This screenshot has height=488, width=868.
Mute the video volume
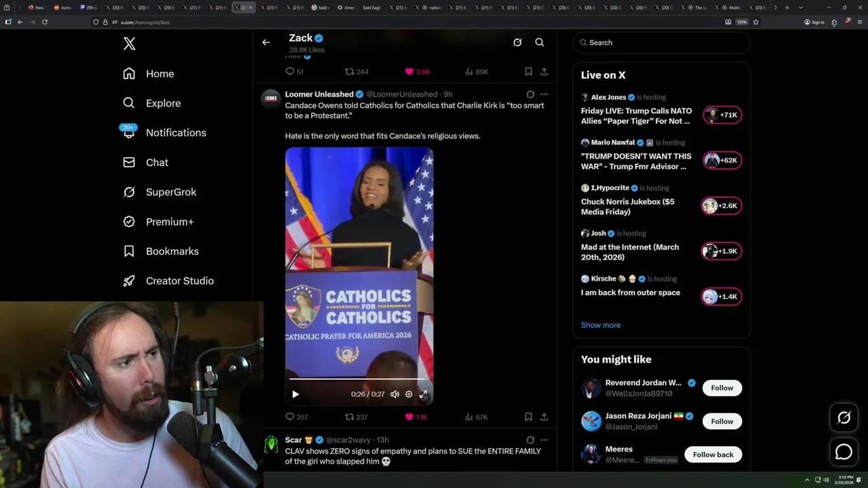pyautogui.click(x=395, y=394)
